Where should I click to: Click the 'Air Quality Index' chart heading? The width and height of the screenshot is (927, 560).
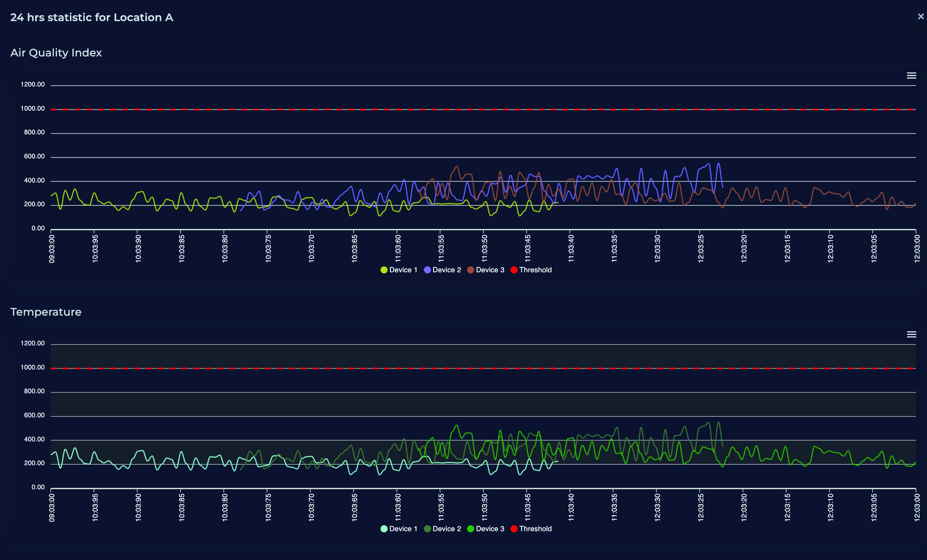(x=56, y=53)
